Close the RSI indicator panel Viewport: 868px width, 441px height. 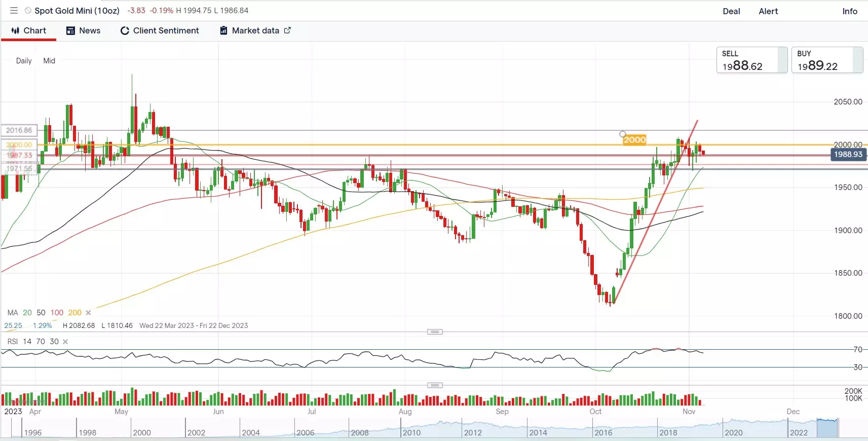click(65, 342)
